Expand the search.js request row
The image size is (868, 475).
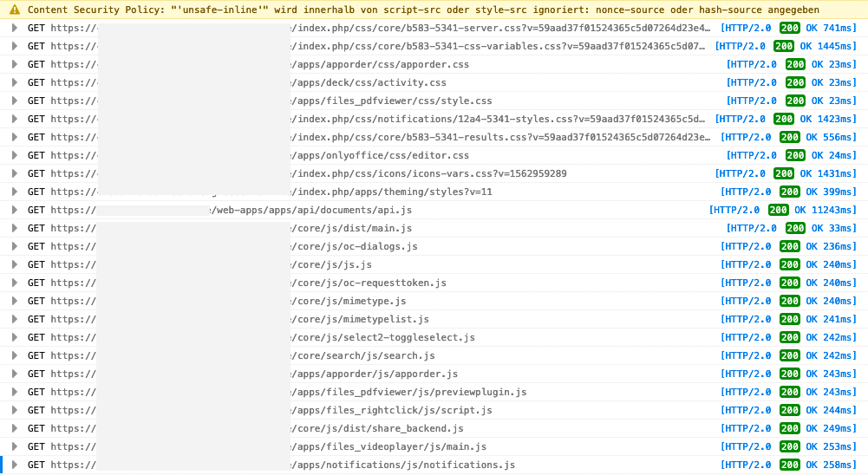15,355
